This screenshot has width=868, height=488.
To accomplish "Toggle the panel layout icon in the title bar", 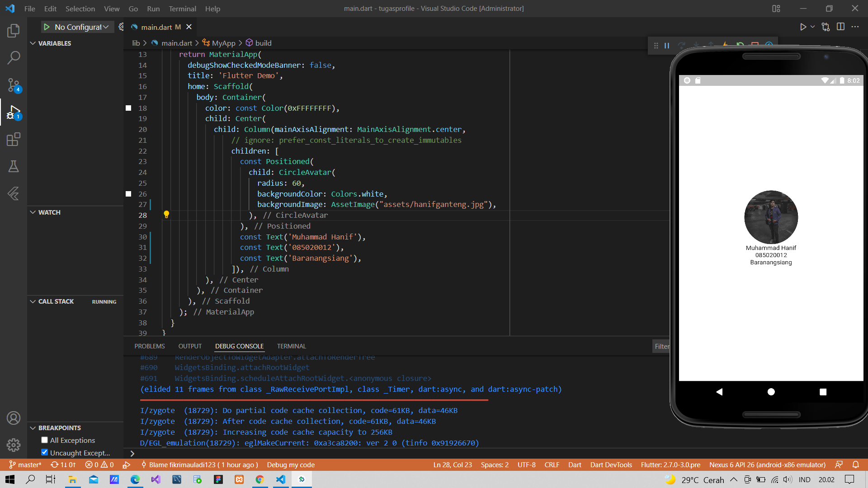I will click(x=776, y=9).
